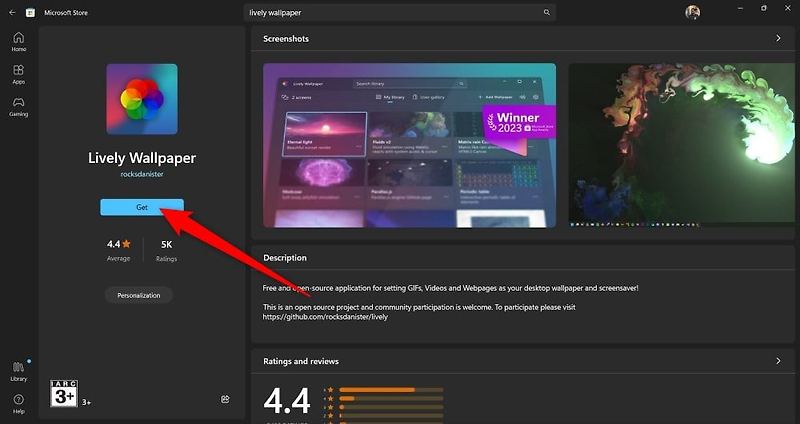Screen dimensions: 800x424
Task: Click the large 4.4 score in reviews
Action: 287,401
